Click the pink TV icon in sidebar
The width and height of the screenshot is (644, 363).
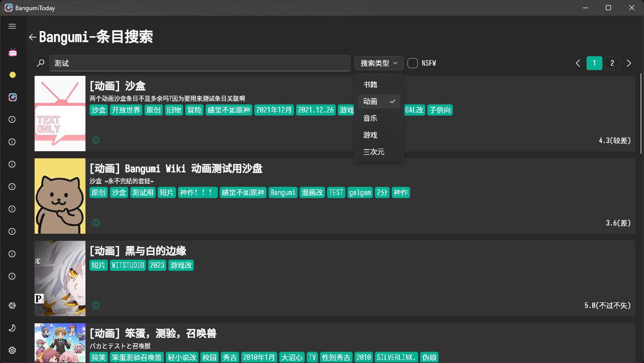pos(13,52)
